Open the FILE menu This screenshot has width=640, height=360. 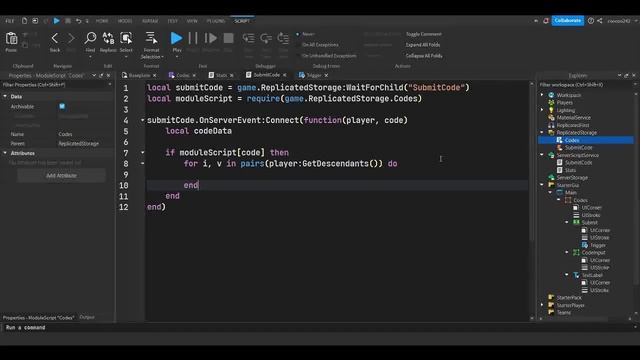[10, 21]
